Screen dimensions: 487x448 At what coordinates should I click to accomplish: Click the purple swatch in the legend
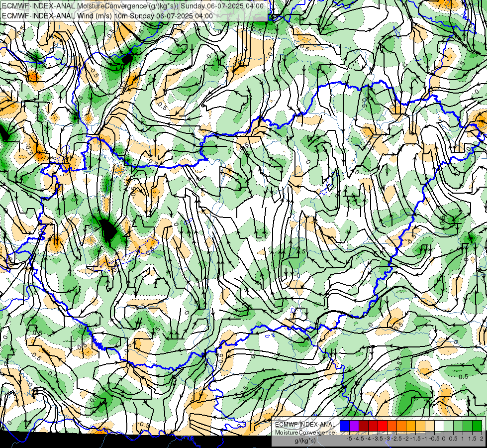tap(354, 426)
